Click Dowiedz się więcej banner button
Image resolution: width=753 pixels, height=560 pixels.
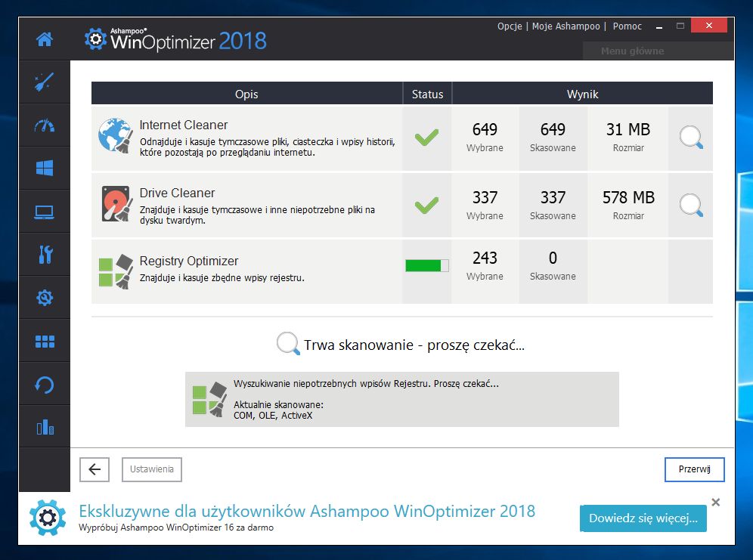(643, 518)
